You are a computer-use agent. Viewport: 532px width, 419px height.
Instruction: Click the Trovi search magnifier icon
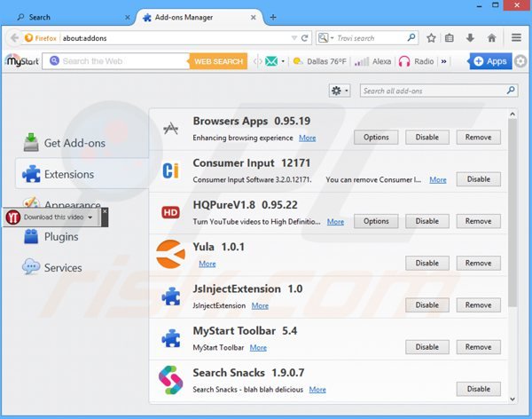411,37
